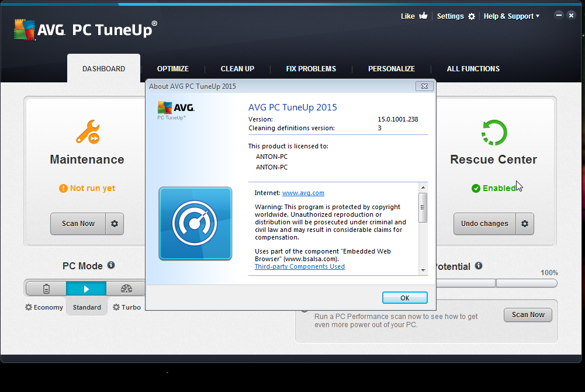Viewport: 585px width, 392px height.
Task: Click the AVG PC TuneUp 2015 heading
Action: [x=292, y=107]
